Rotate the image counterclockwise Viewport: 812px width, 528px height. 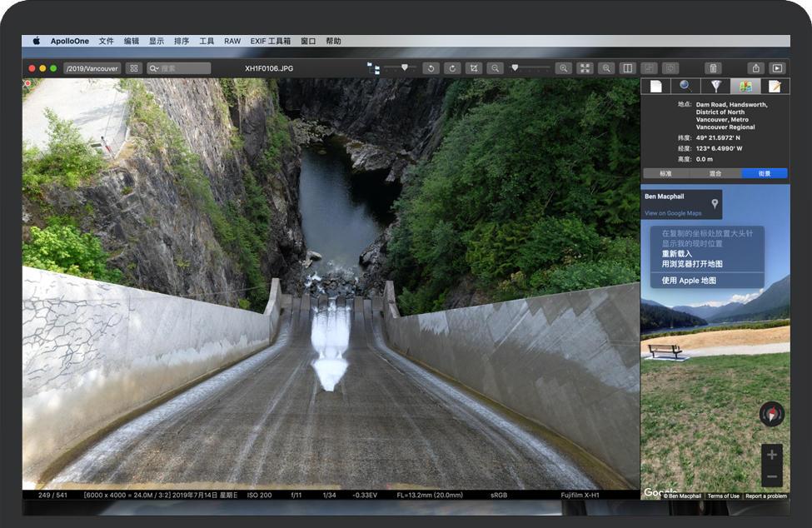click(431, 68)
